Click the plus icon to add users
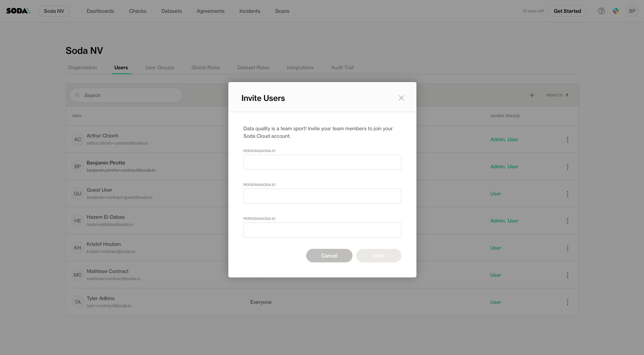 point(532,95)
